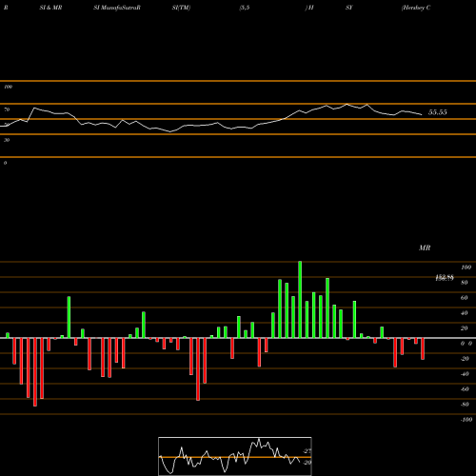Click the -29 label in the mini chart
The height and width of the screenshot is (476, 476).
(307, 463)
